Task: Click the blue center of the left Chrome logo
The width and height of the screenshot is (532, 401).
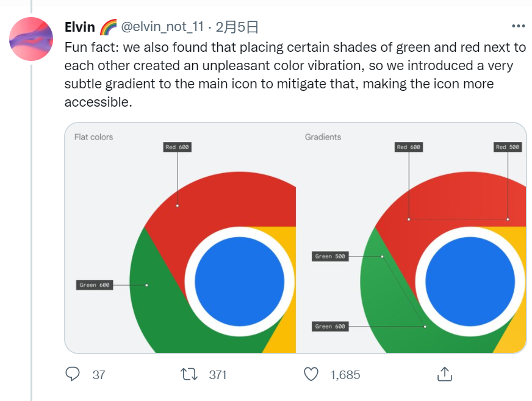Action: 240,282
